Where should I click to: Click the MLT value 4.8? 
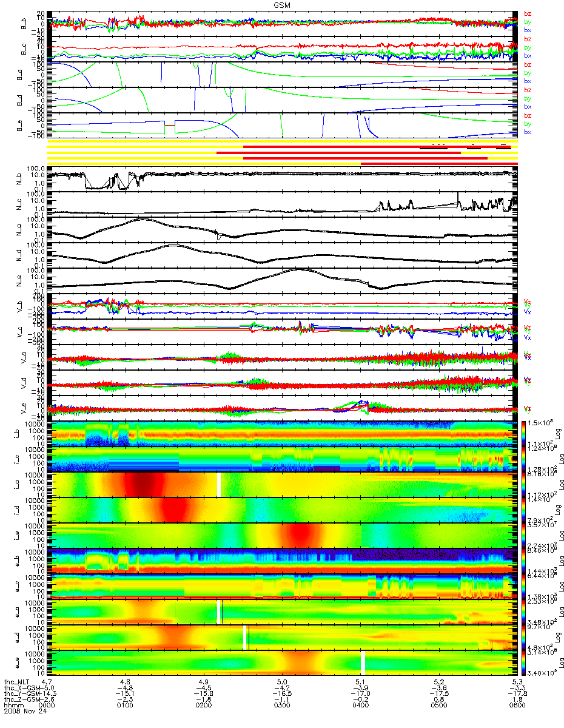pyautogui.click(x=126, y=682)
